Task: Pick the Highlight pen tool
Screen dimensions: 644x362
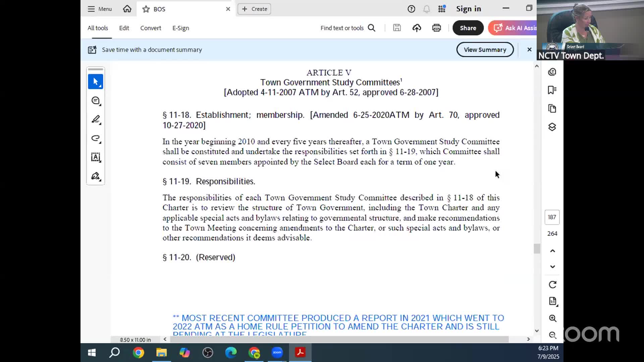Action: click(x=96, y=120)
